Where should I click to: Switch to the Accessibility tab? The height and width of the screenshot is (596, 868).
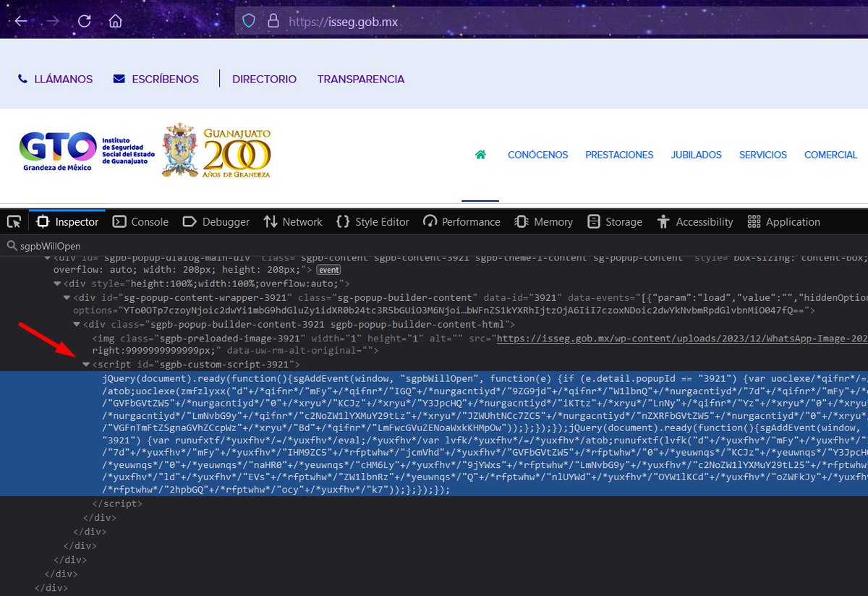(694, 221)
